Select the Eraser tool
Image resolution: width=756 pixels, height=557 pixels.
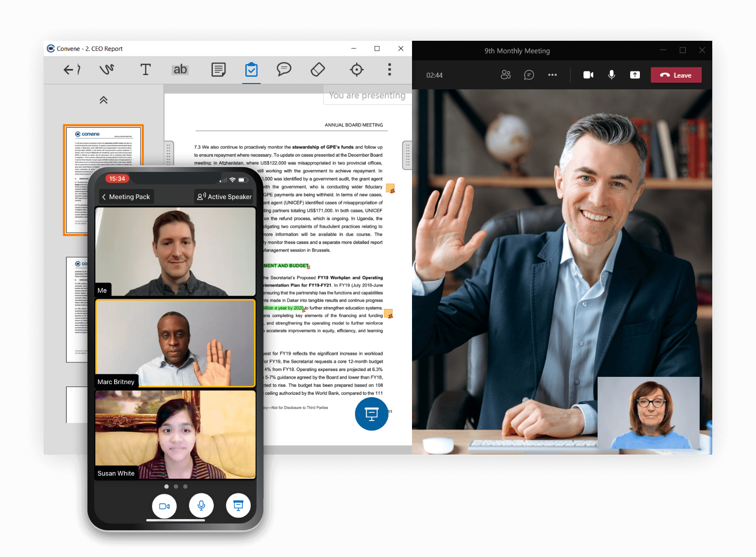point(317,69)
